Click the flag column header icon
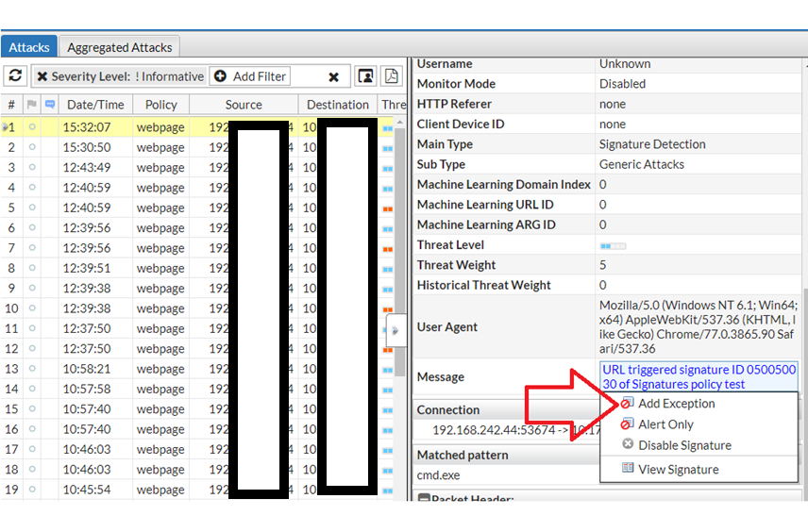The width and height of the screenshot is (808, 532). (x=32, y=105)
